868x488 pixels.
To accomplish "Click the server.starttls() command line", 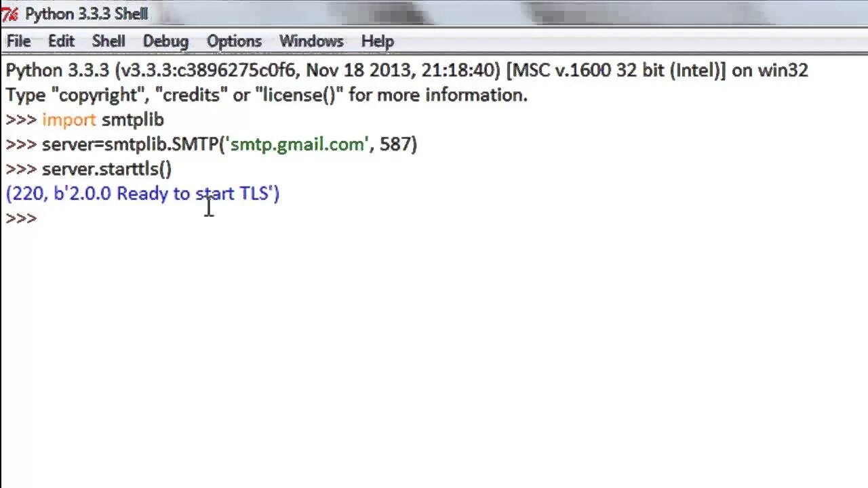I will 107,169.
